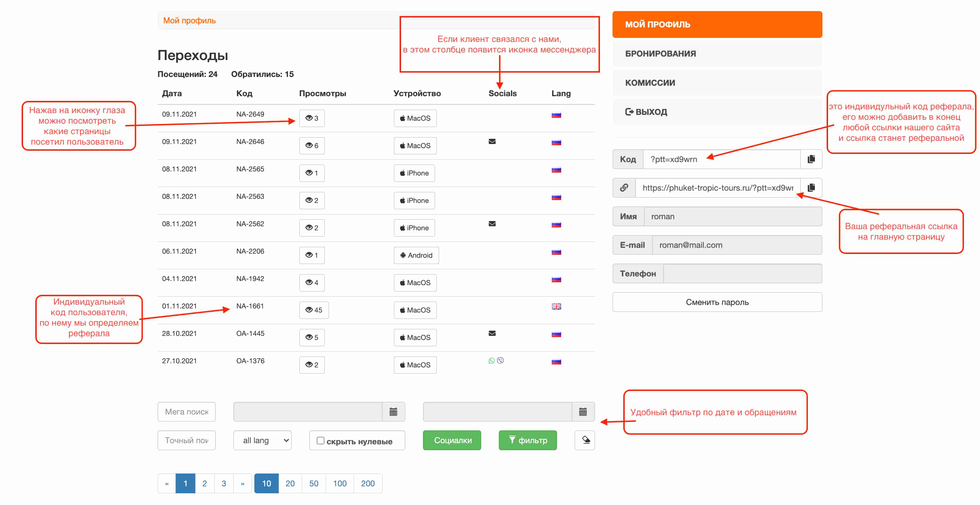Open the all lang language dropdown
980x505 pixels.
(x=262, y=440)
